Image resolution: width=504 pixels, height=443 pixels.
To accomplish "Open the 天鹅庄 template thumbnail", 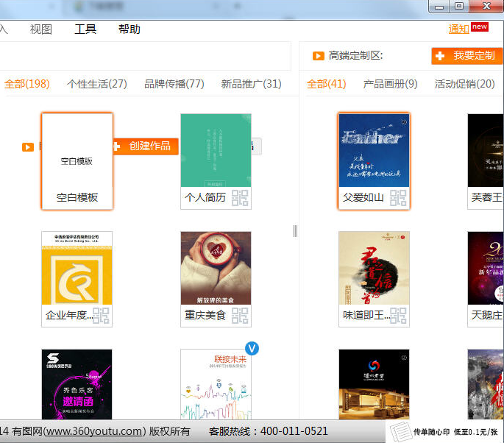I will point(486,268).
